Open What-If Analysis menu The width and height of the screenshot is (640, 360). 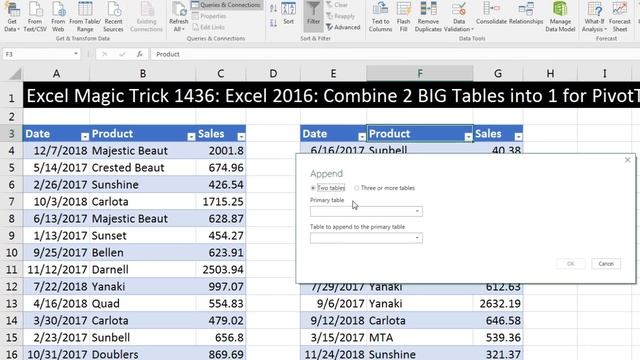coord(594,17)
